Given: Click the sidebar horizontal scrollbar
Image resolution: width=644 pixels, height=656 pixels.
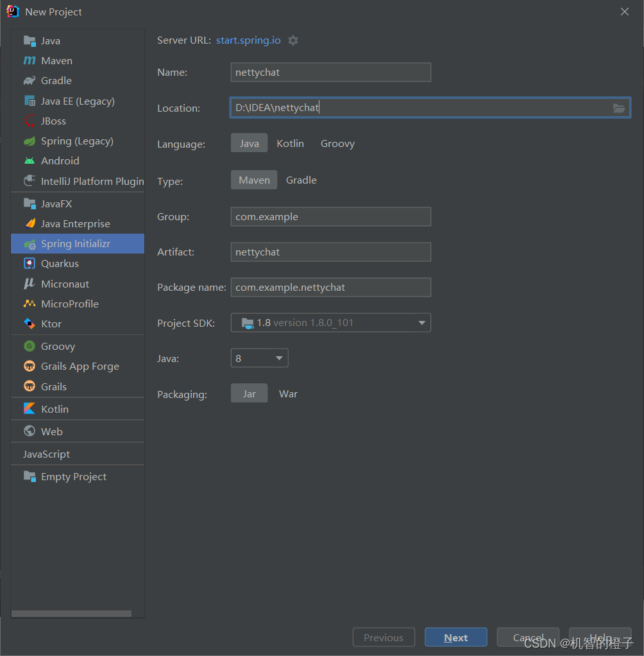Looking at the screenshot, I should [71, 614].
